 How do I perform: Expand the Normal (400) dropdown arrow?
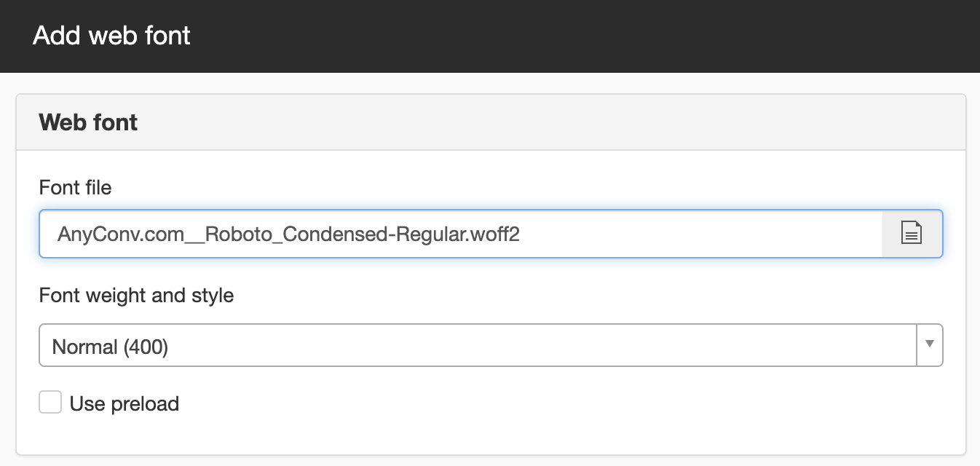(930, 344)
